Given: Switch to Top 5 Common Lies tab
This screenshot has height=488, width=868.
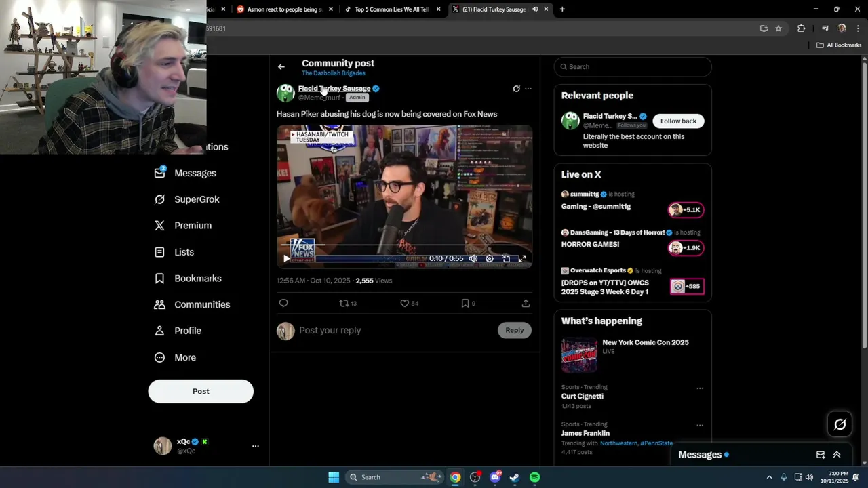Looking at the screenshot, I should pyautogui.click(x=393, y=9).
